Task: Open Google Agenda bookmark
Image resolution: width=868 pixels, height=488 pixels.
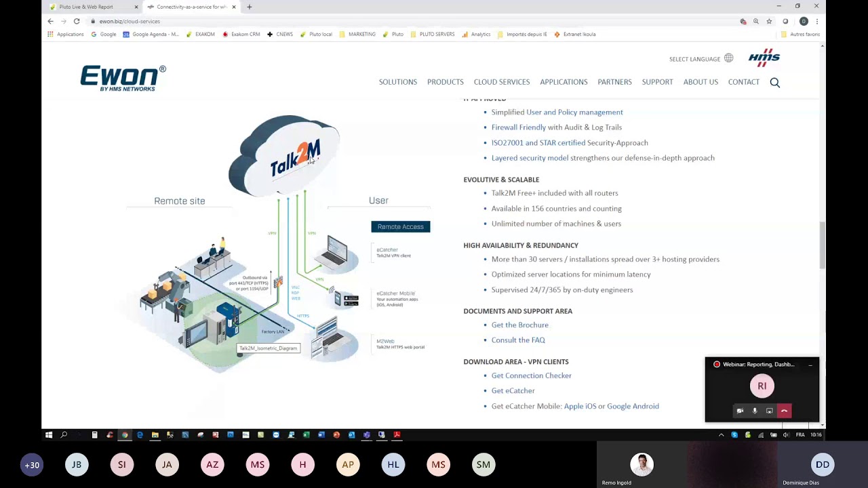Action: [151, 34]
